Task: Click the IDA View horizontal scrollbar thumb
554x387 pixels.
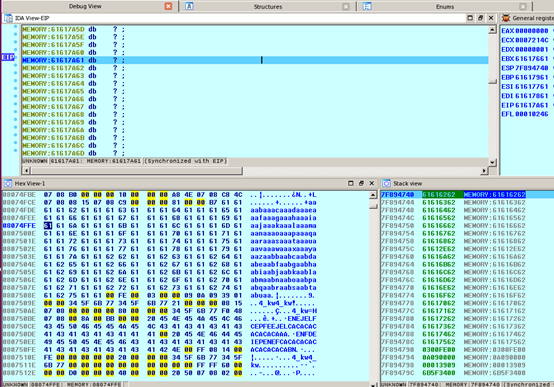Action: pos(136,171)
